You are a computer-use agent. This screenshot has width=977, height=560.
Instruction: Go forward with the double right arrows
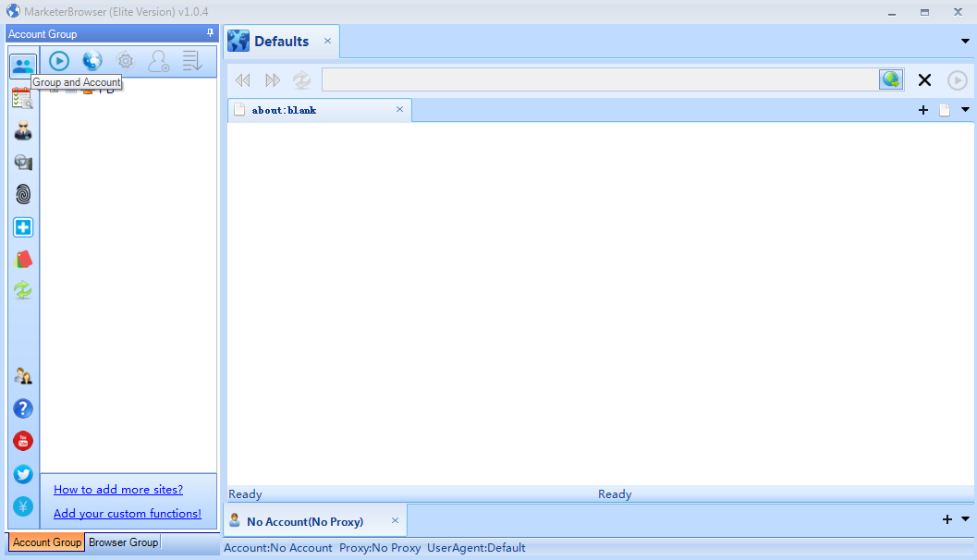pyautogui.click(x=273, y=80)
